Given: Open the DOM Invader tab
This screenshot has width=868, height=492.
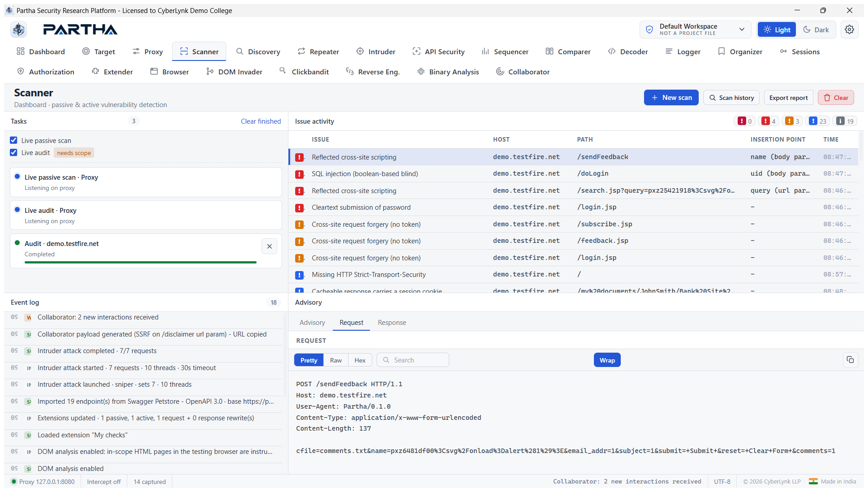Looking at the screenshot, I should click(x=234, y=72).
